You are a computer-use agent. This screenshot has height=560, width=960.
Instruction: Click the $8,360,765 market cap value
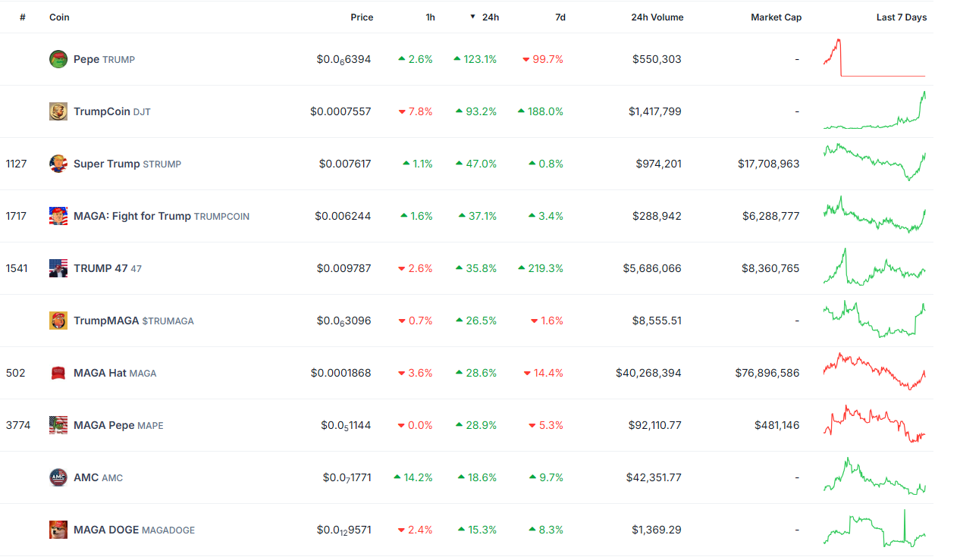(x=770, y=268)
